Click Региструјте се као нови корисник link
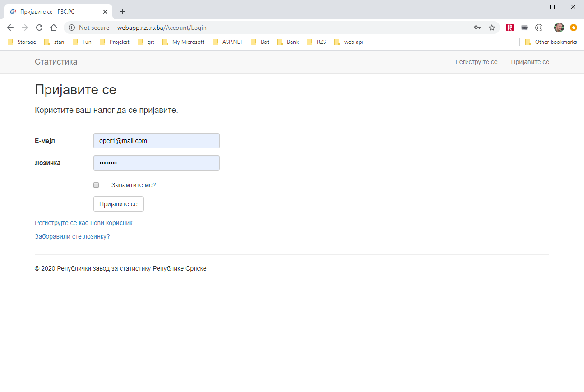The image size is (584, 392). click(x=83, y=223)
